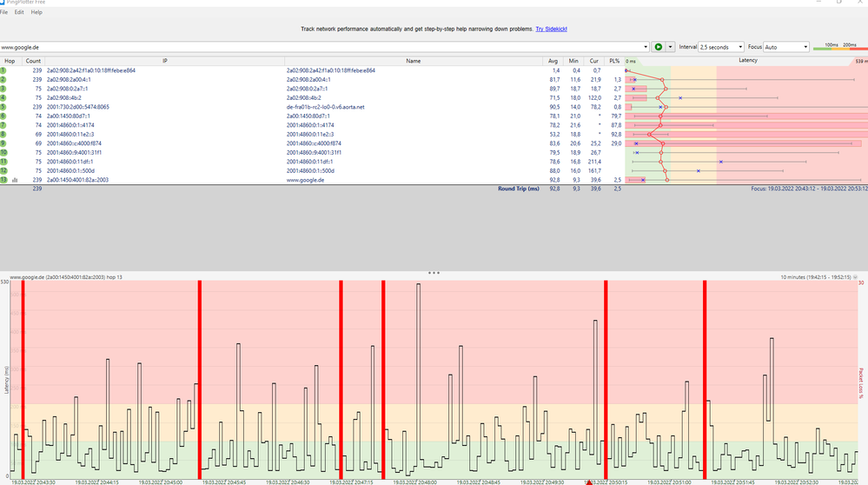Click the latency color scale 100ms 200ms legend
Image resolution: width=868 pixels, height=485 pixels.
click(840, 47)
